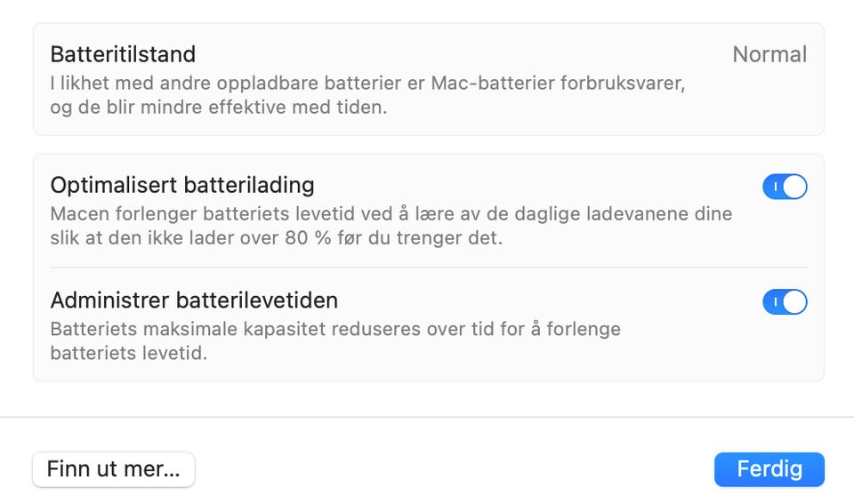Viewport: 854px width, 504px height.
Task: Click the separator line above Finn ut mer
Action: pyautogui.click(x=427, y=418)
